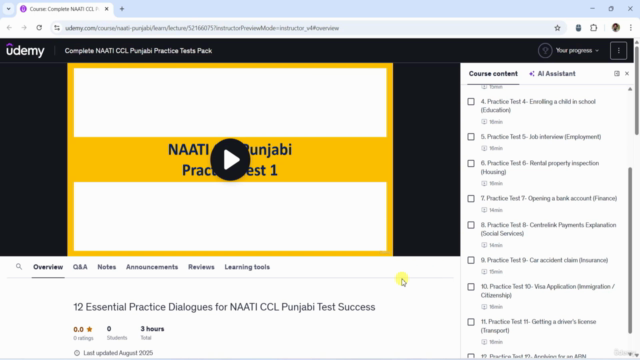Mark Practice Test 8 Centrelink Payments complete
This screenshot has height=360, width=640.
coord(471,225)
